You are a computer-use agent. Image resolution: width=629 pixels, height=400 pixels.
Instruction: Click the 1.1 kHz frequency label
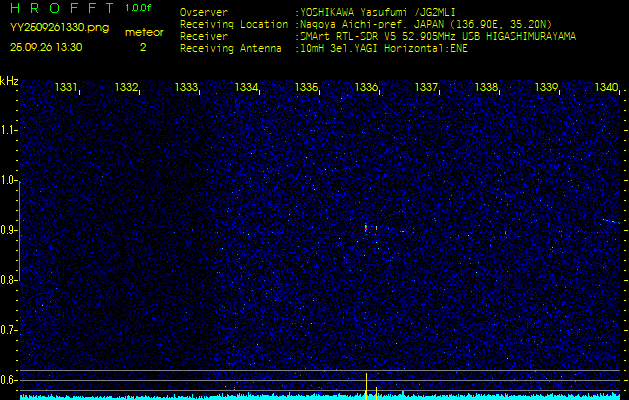point(9,130)
